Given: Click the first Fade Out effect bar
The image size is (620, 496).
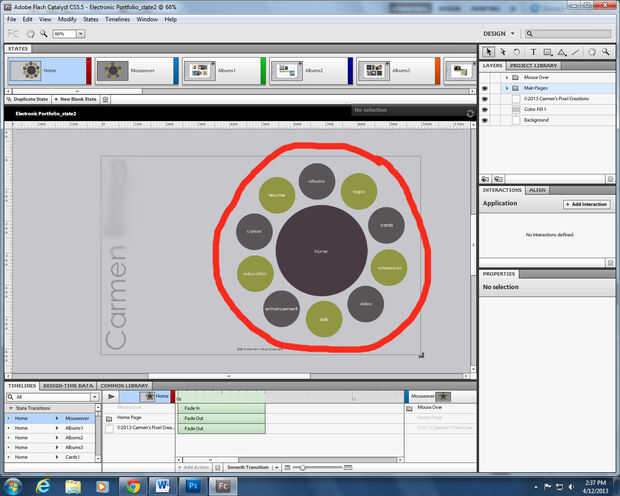Looking at the screenshot, I should pos(221,418).
